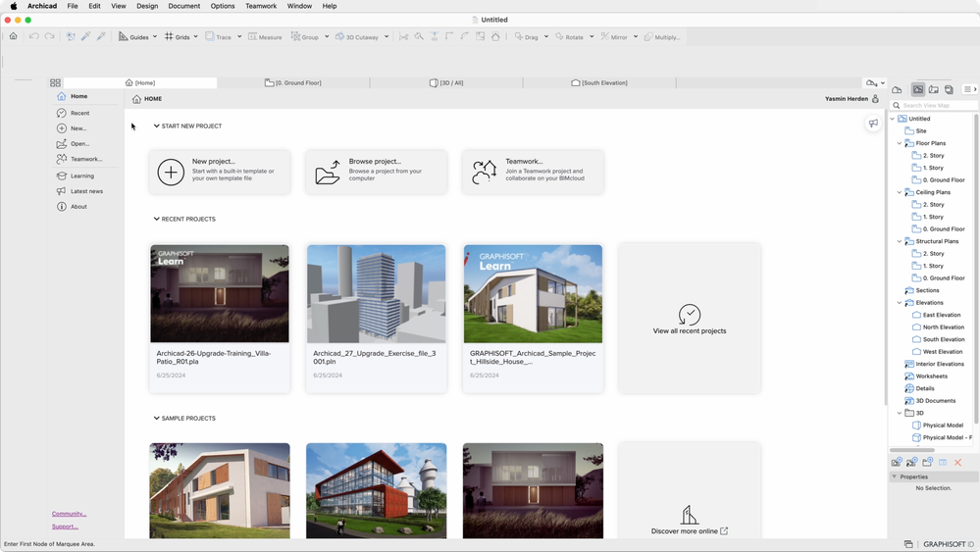Click the new folder icon in Navigator
The height and width of the screenshot is (552, 980).
point(927,462)
